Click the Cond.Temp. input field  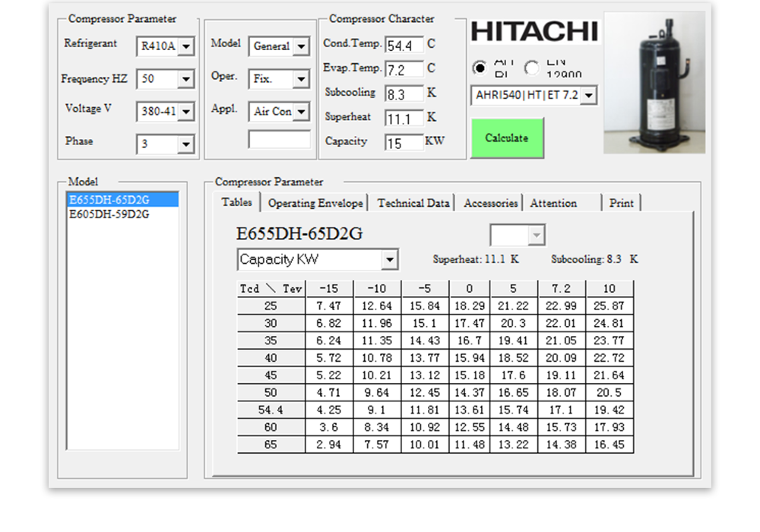[404, 46]
